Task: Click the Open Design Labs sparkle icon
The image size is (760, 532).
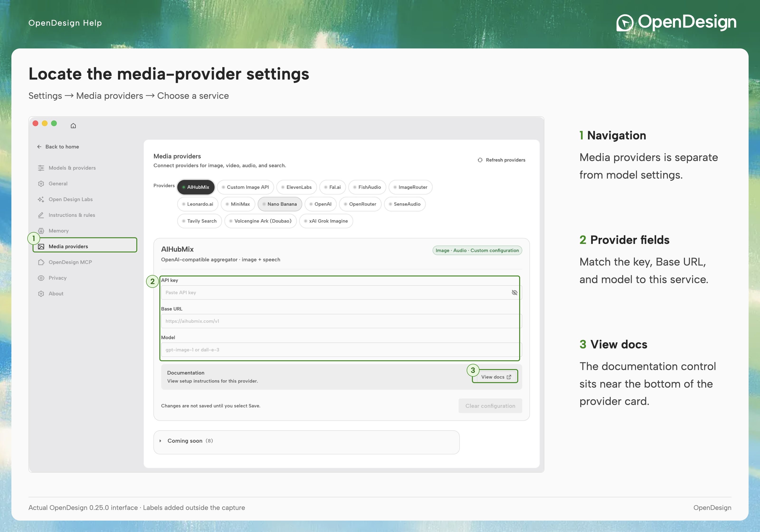Action: 41,199
